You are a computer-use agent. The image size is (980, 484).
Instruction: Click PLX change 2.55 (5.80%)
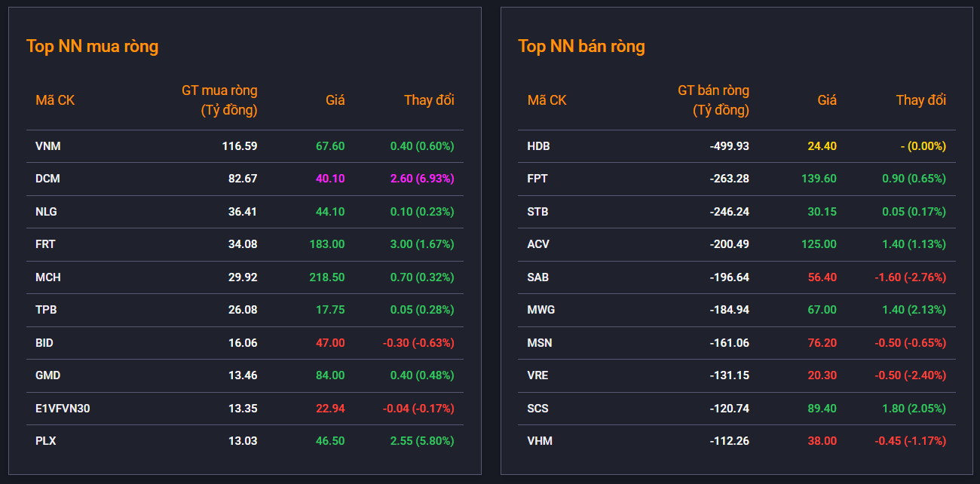coord(422,441)
